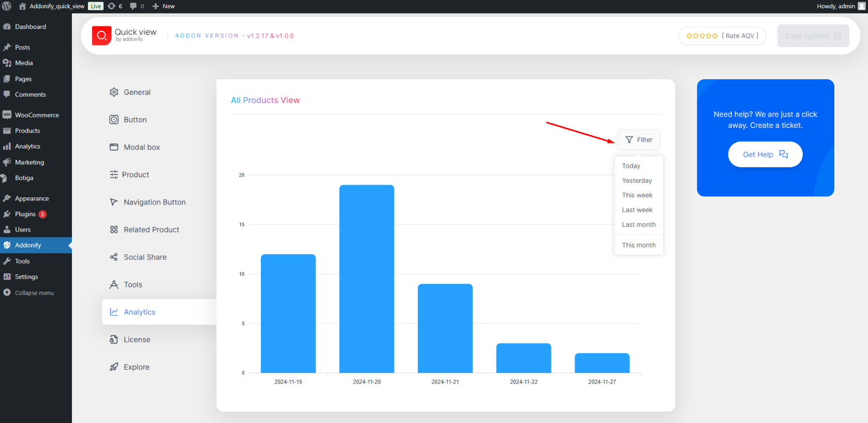The height and width of the screenshot is (423, 868).
Task: Click the Modal box icon
Action: [x=114, y=147]
